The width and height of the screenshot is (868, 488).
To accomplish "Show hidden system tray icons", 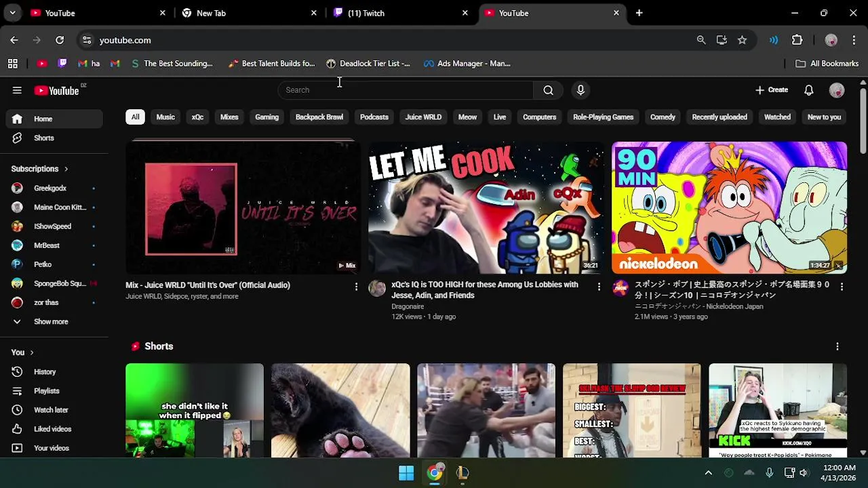I will coord(708,472).
